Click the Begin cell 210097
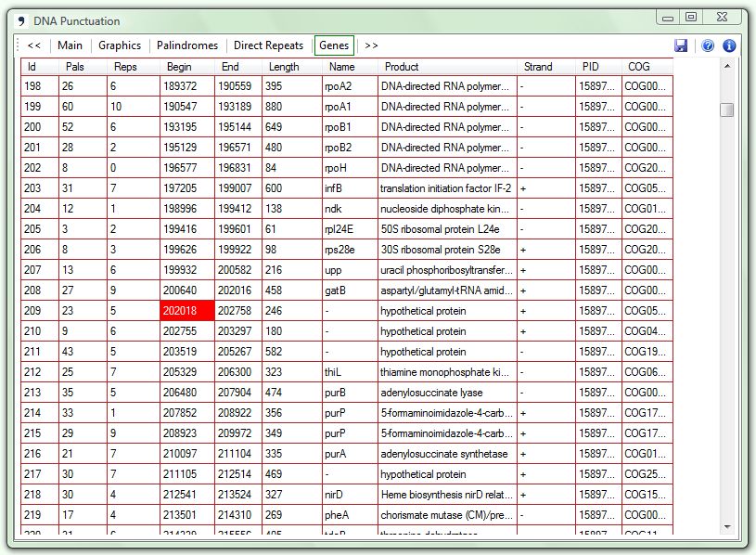 tap(187, 454)
